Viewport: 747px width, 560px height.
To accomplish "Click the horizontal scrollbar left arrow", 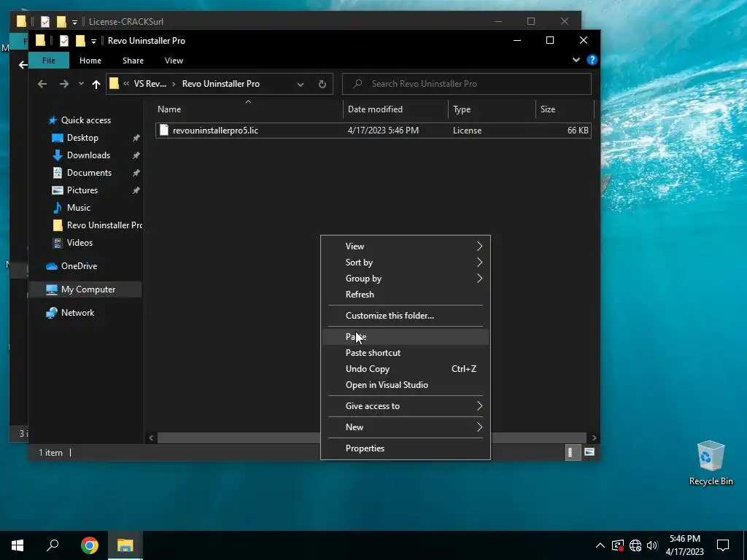I will [151, 437].
